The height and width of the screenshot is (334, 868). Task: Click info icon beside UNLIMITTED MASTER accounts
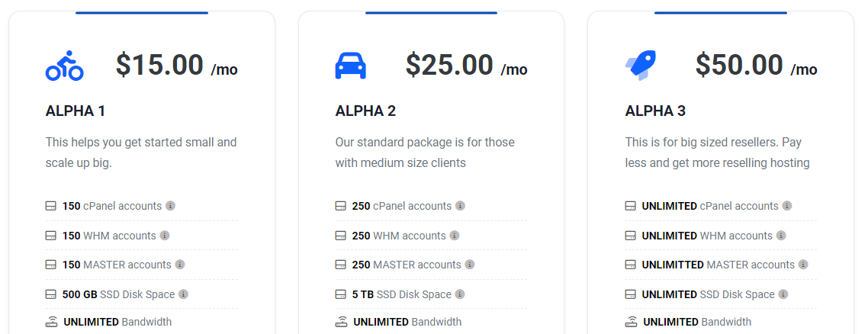(x=804, y=265)
